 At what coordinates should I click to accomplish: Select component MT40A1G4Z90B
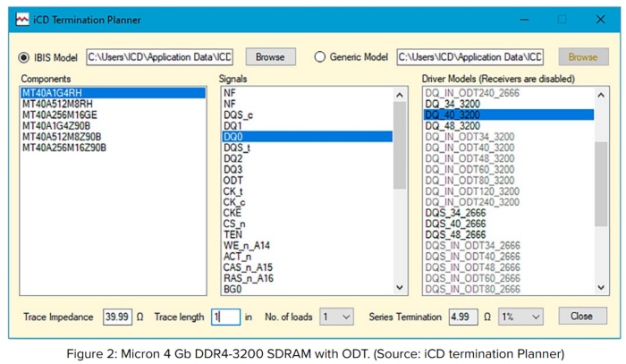[113, 126]
